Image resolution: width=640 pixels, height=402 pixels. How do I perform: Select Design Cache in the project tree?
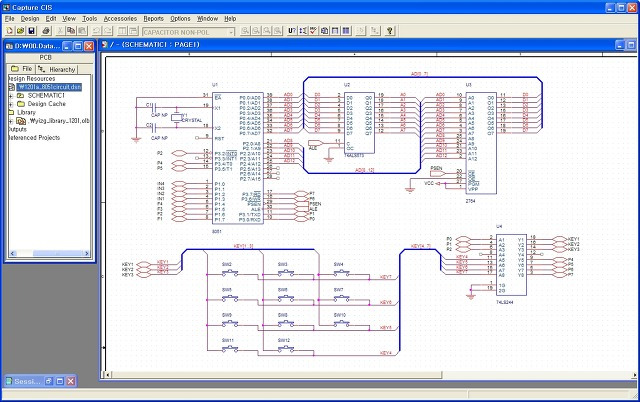tap(47, 104)
